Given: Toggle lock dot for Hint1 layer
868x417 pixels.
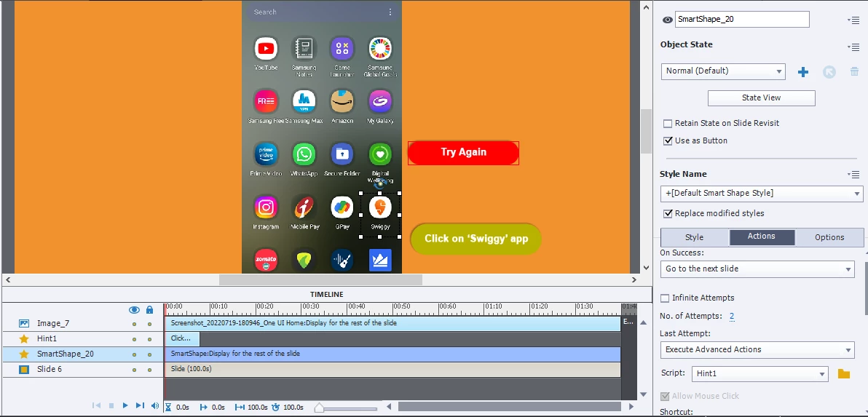Looking at the screenshot, I should [149, 338].
